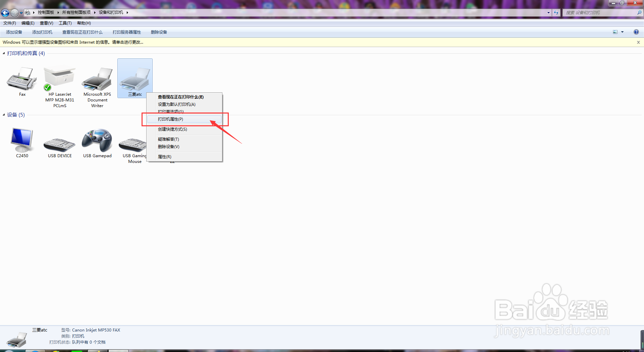Select the USB Gaming Mouse device

(x=133, y=144)
